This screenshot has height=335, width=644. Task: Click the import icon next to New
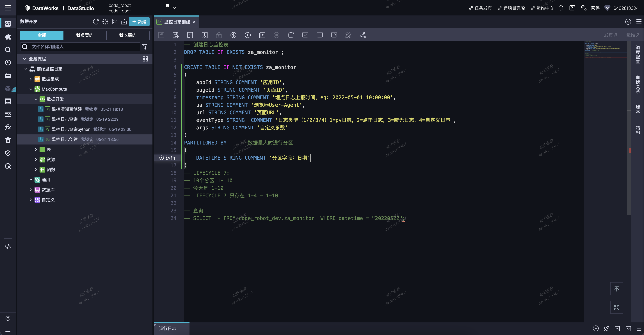pos(124,22)
